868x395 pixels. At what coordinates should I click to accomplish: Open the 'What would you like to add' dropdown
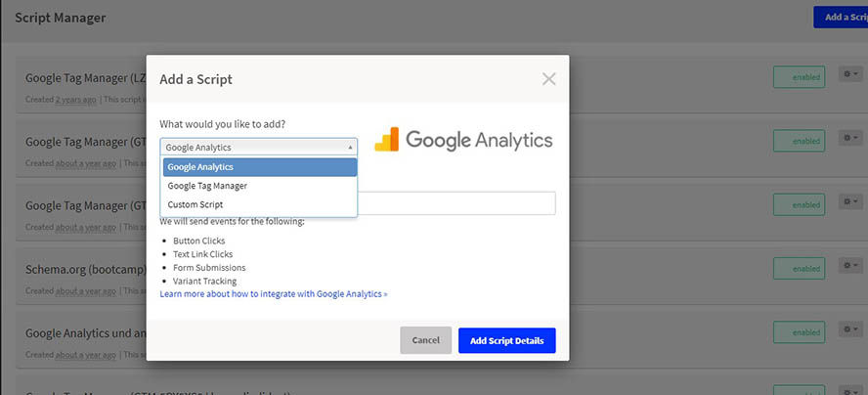[258, 147]
